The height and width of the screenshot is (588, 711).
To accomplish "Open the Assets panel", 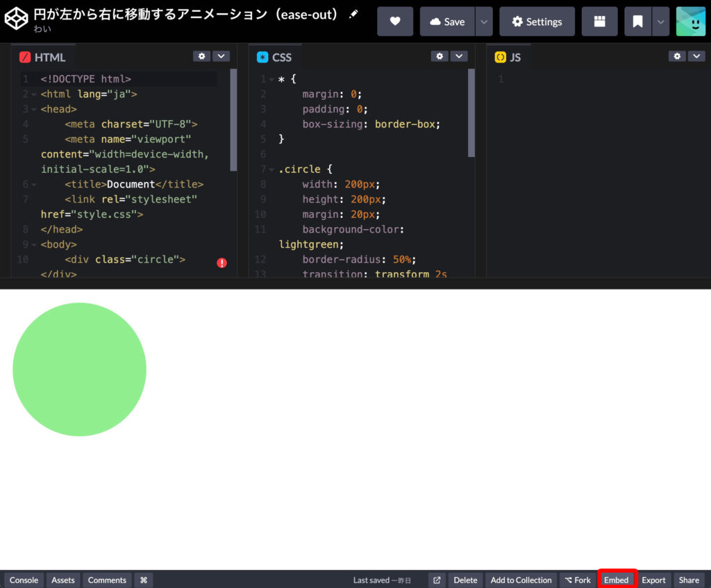I will [63, 580].
